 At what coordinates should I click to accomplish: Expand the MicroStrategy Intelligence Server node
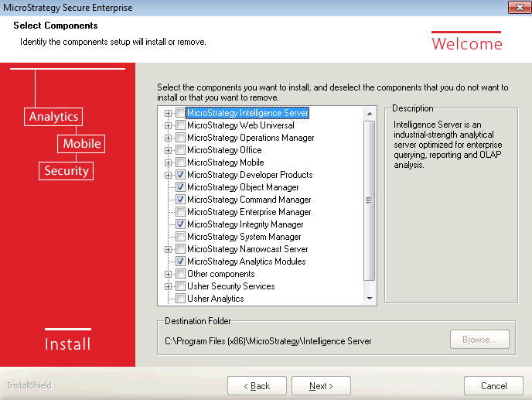pos(168,113)
